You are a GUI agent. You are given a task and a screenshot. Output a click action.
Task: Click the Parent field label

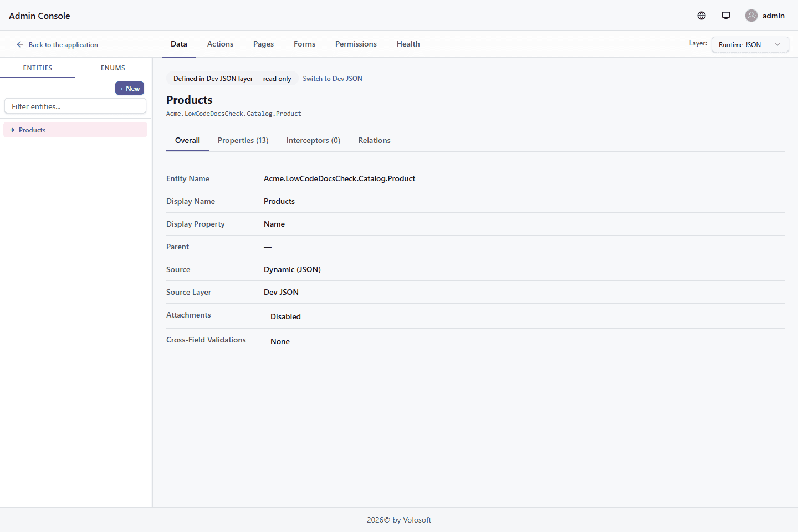coord(177,247)
